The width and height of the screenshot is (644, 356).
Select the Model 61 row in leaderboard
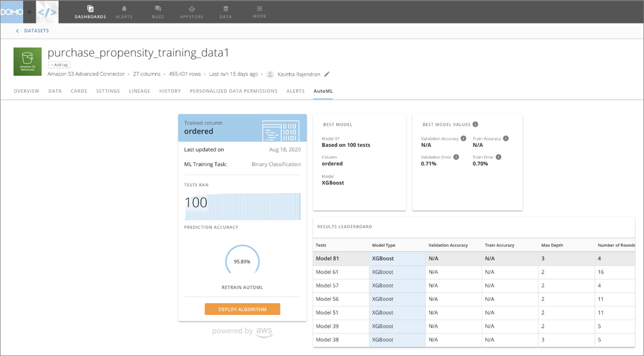[327, 272]
